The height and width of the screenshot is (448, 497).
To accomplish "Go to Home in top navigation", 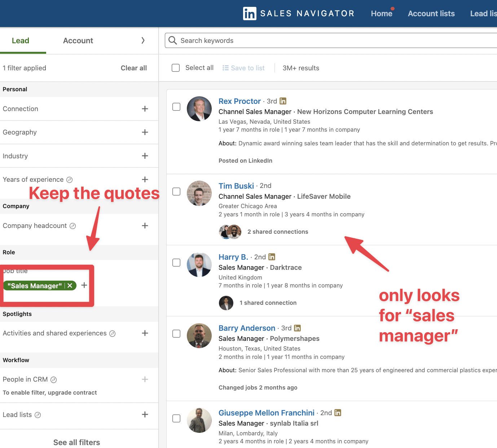I will (x=382, y=13).
